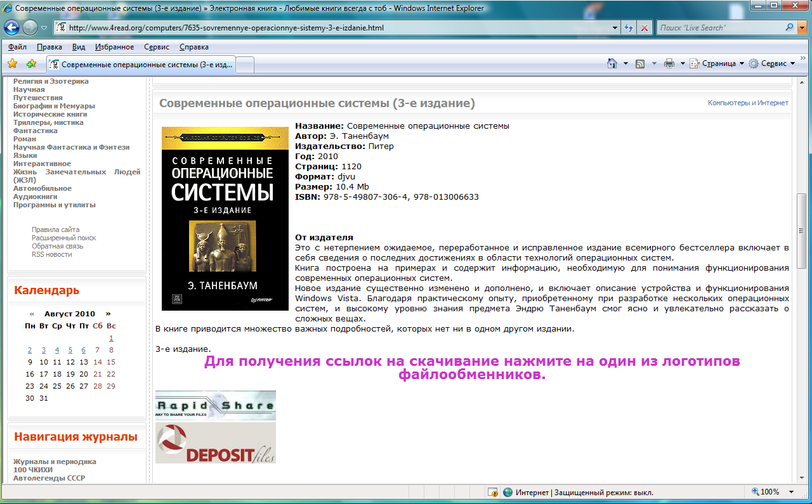Screen dimensions: 812x504
Task: Open the Научная Фантастика и Фэнтези link
Action: (x=71, y=147)
